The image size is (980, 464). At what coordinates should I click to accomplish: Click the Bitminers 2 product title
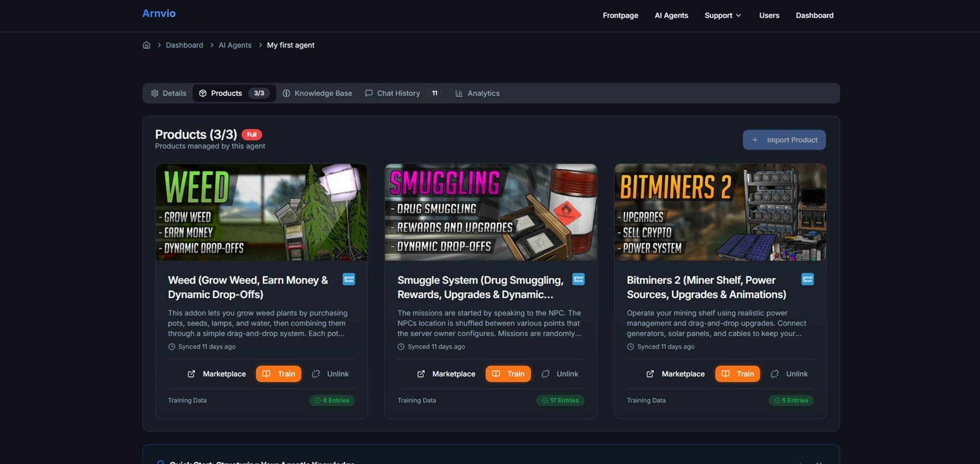coord(707,287)
